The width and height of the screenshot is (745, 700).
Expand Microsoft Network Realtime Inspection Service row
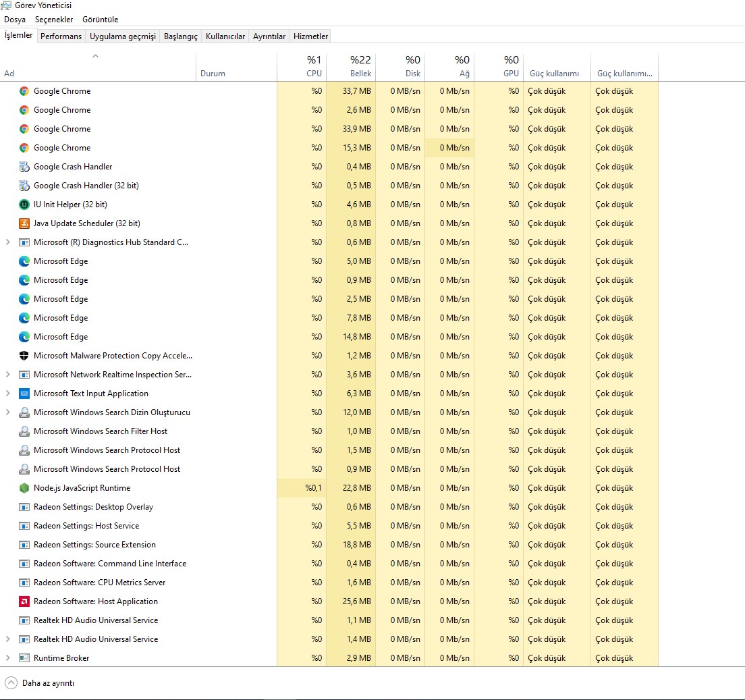click(7, 375)
